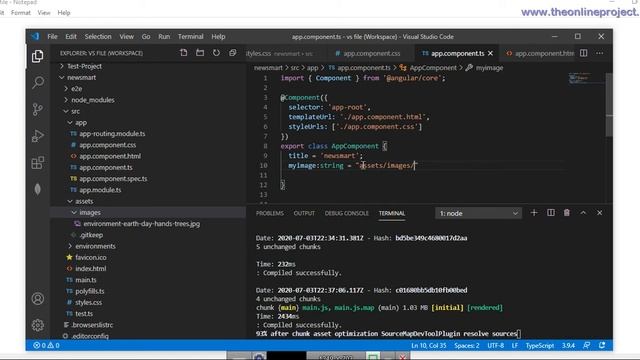640x360 pixels.
Task: Switch to the PROBLEMS panel tab
Action: point(270,213)
